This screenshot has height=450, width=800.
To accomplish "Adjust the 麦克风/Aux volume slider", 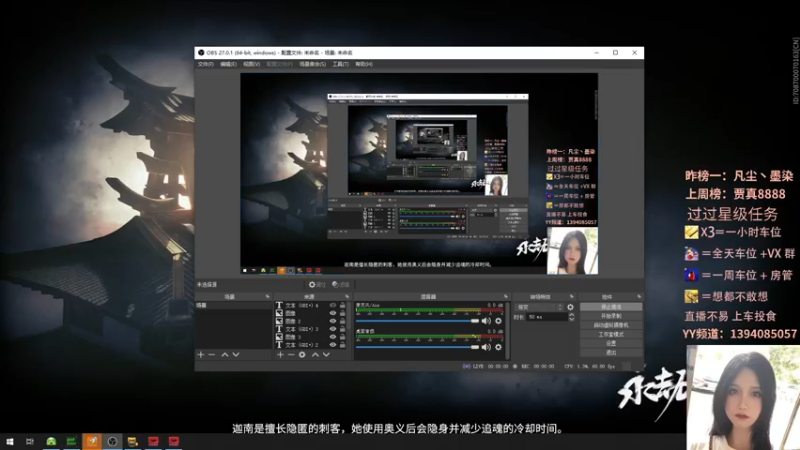I will 417,321.
